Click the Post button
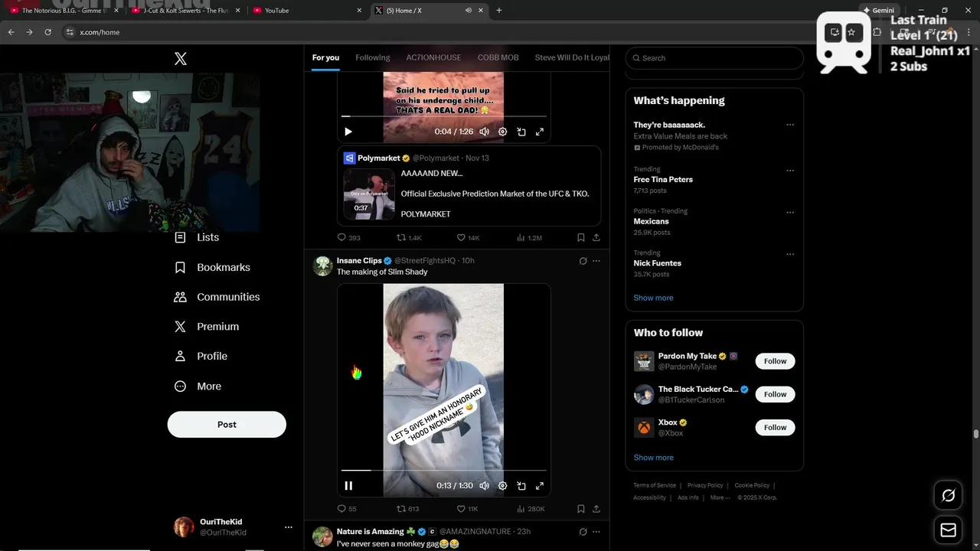Screen dimensions: 980x551 pyautogui.click(x=227, y=425)
